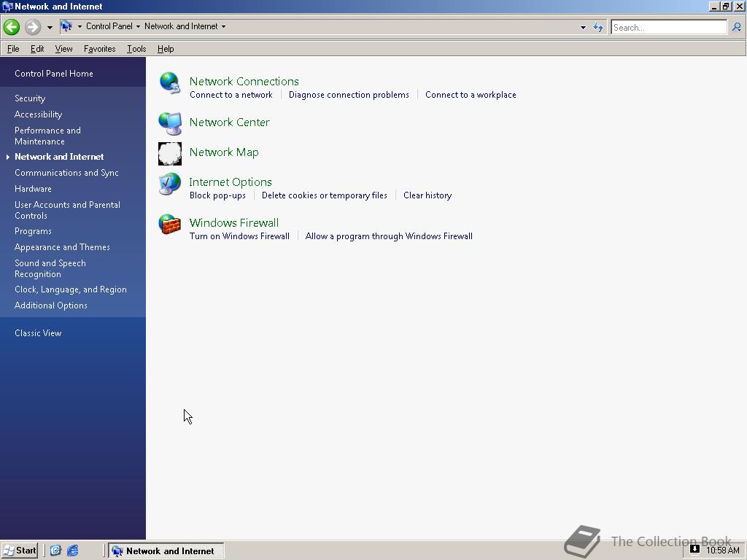Click Network and Internet taskbar button

[166, 551]
